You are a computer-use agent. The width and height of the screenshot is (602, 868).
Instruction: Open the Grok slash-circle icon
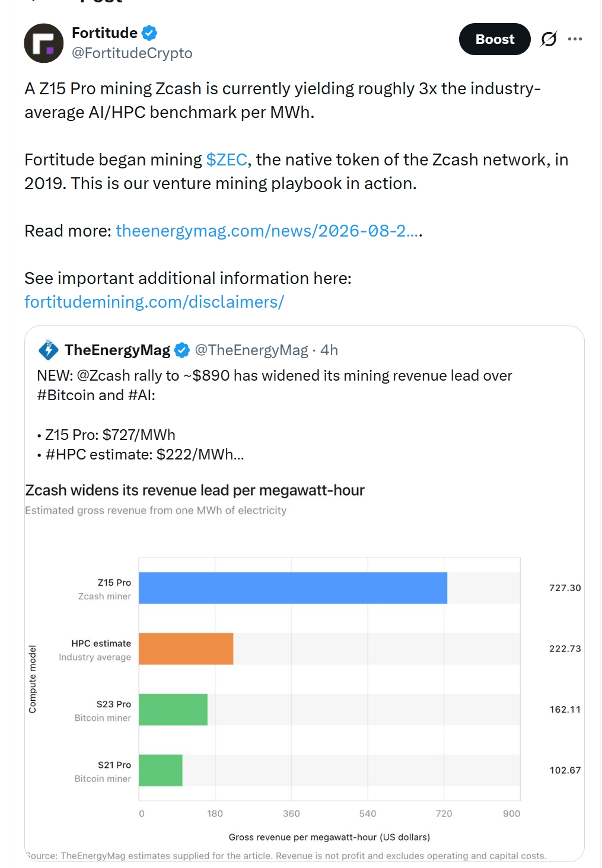tap(549, 39)
